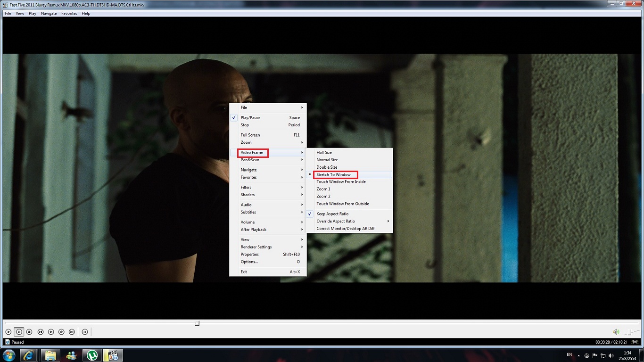Click the Stop button in the playback toolbar

(x=29, y=332)
